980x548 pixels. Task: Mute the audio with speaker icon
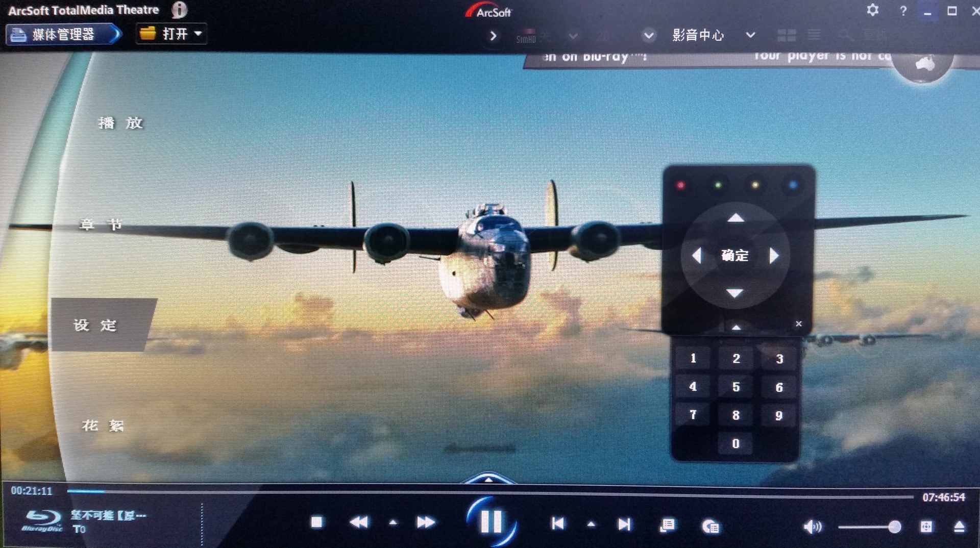coord(812,526)
